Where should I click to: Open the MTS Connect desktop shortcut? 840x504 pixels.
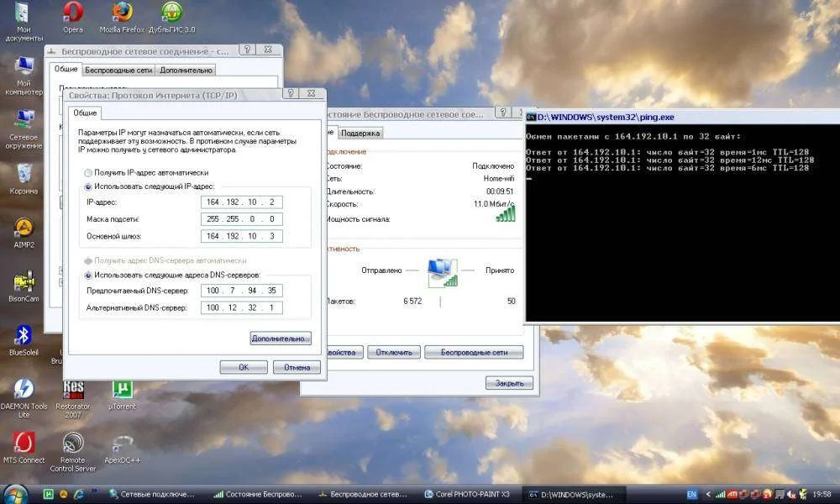(x=24, y=444)
